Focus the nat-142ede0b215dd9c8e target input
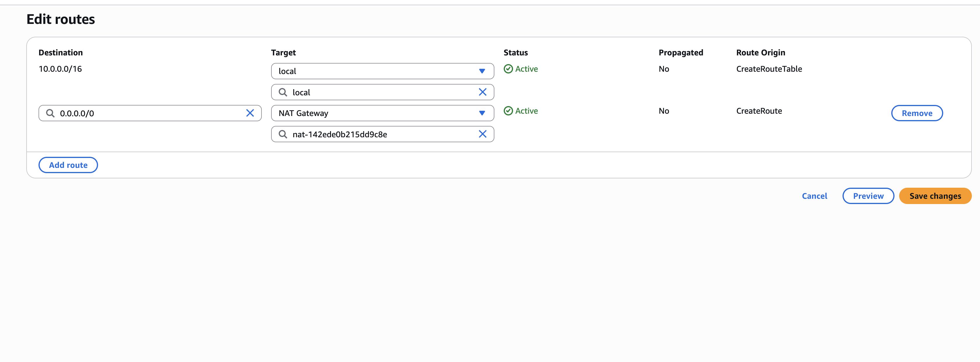The width and height of the screenshot is (980, 362). tap(382, 134)
